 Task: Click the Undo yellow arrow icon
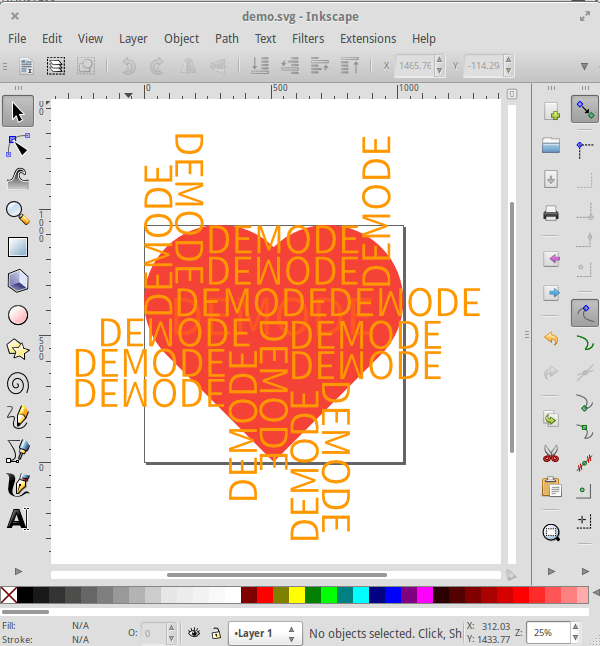pyautogui.click(x=551, y=339)
